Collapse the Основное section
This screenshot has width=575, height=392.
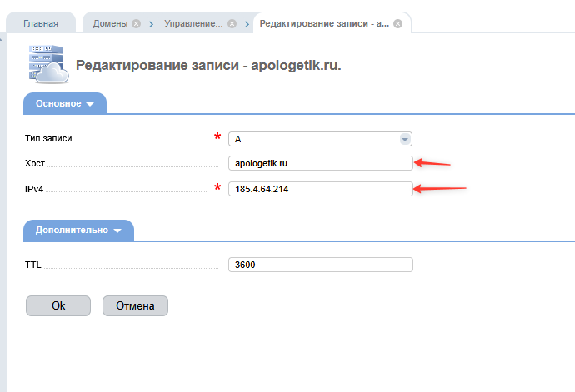65,104
